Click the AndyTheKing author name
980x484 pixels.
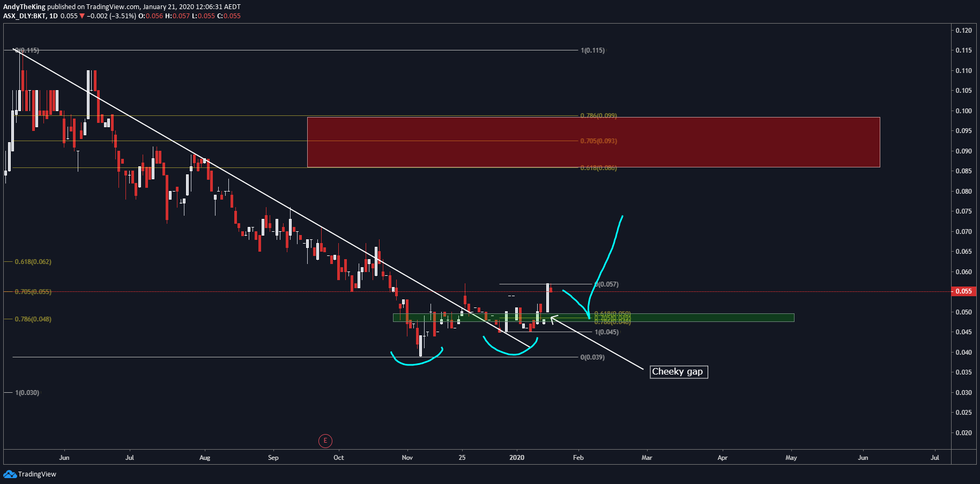point(24,7)
